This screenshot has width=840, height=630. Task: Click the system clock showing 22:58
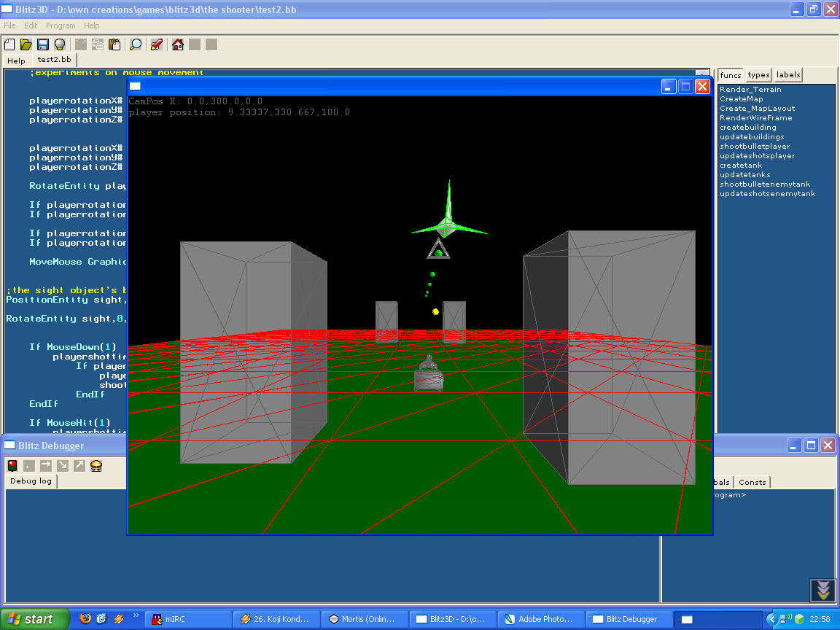tap(820, 619)
